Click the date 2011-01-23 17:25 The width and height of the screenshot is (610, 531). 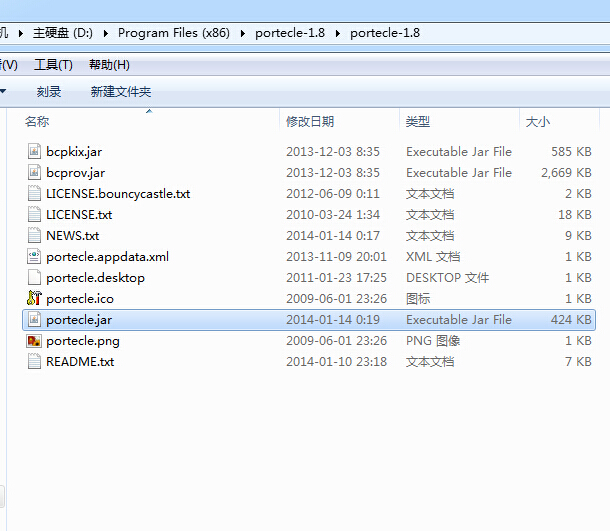click(337, 278)
